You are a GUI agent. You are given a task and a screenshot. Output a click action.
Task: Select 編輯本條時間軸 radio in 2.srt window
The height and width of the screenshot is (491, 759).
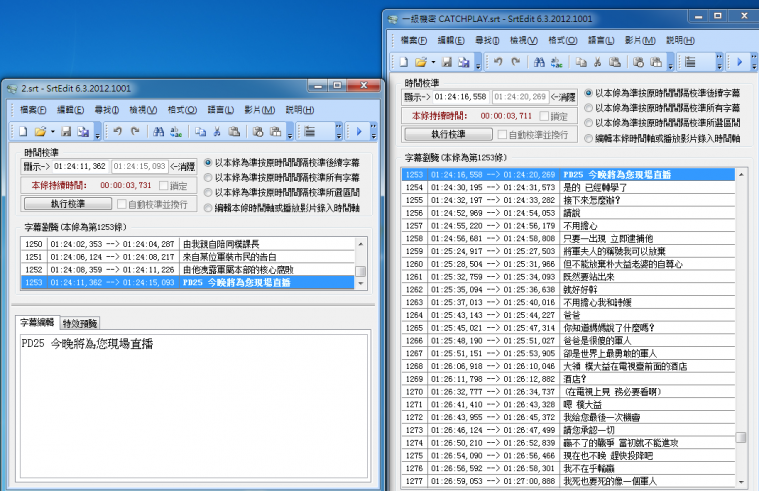(208, 208)
